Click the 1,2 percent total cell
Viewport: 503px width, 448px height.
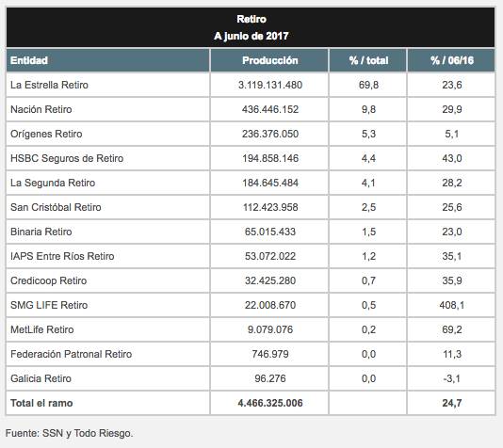tap(368, 256)
